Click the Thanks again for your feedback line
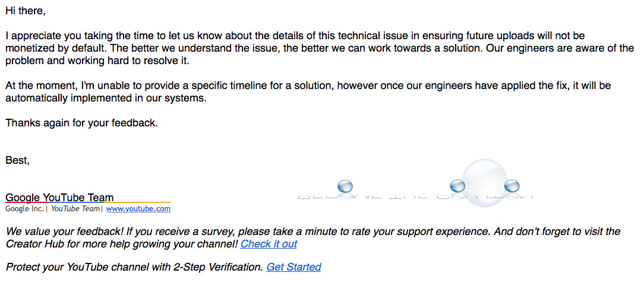Viewport: 644px width, 289px height. coord(81,123)
